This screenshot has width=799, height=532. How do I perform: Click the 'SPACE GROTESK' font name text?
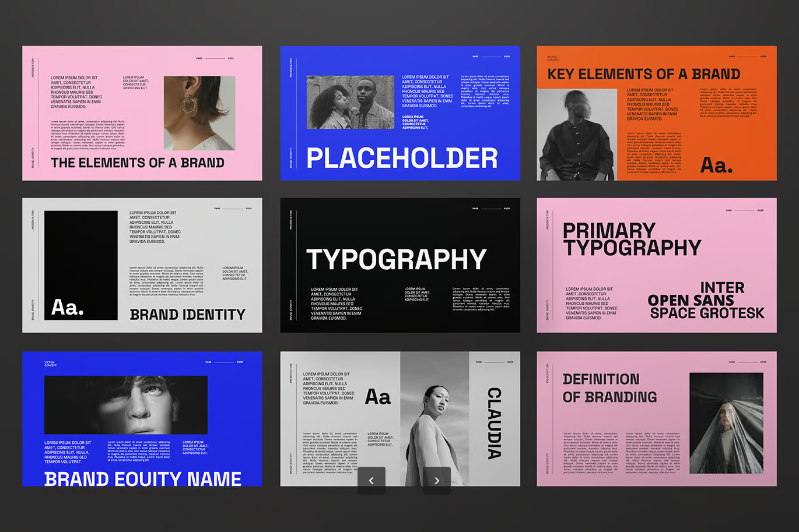coord(707,313)
